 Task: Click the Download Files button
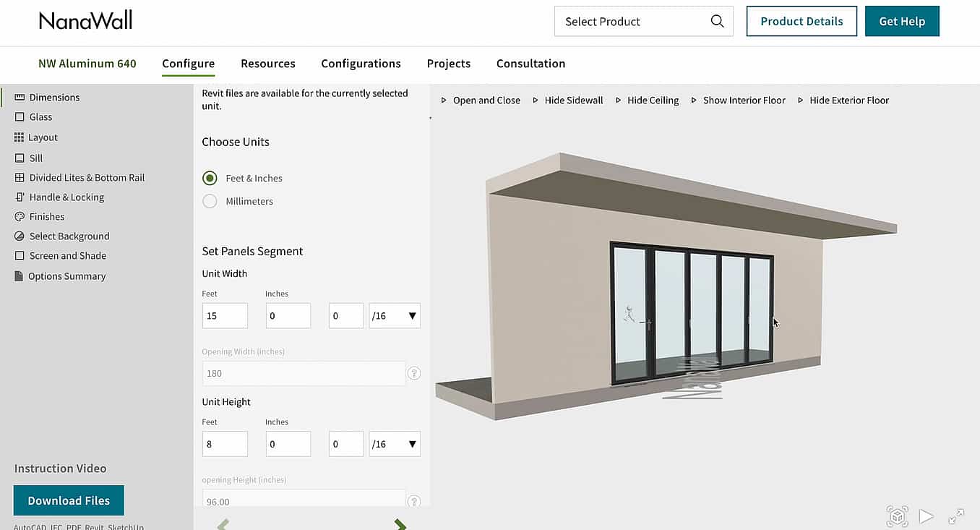pos(69,500)
